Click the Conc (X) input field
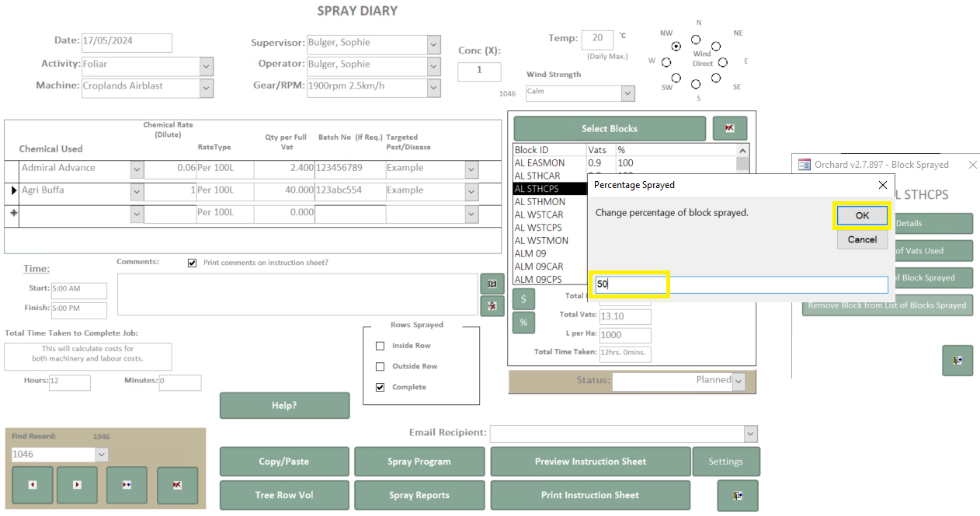Viewport: 980px width, 516px height. 479,71
